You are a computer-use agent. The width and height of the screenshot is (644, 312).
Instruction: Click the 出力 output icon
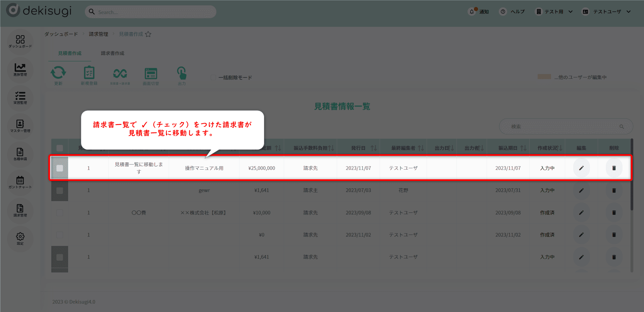tap(181, 73)
